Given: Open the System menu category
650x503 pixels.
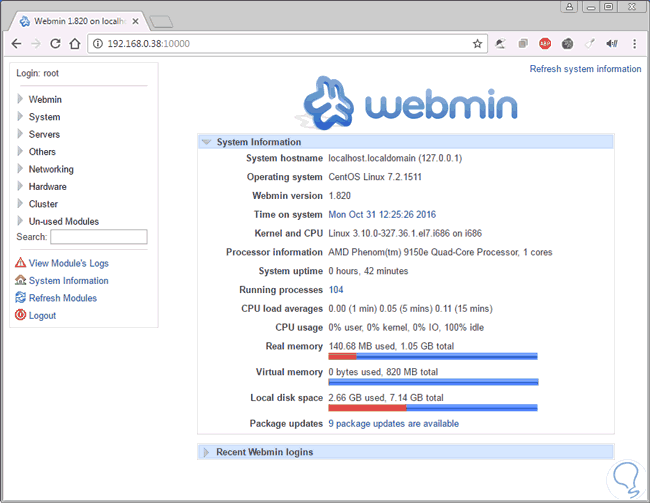Looking at the screenshot, I should [x=44, y=117].
